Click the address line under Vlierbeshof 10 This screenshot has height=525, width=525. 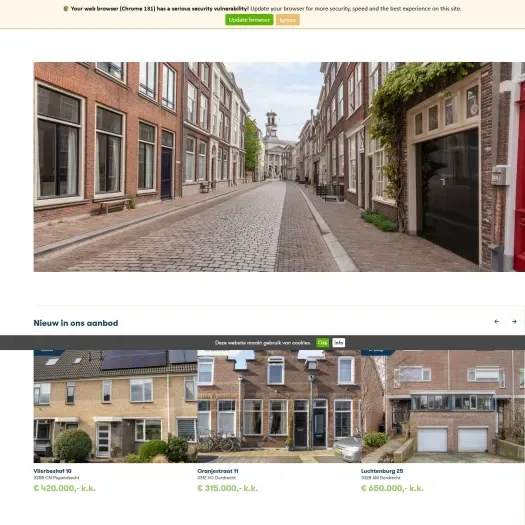pyautogui.click(x=57, y=478)
